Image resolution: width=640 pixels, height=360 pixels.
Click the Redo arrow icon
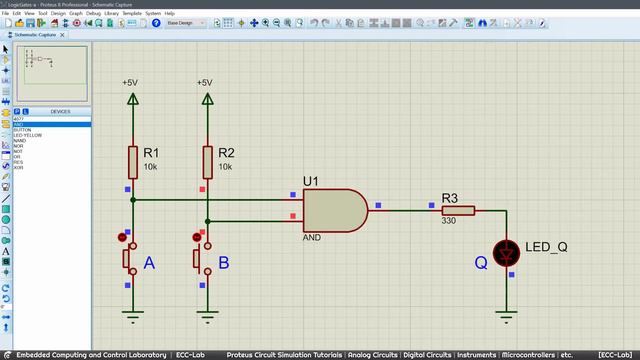(x=325, y=23)
